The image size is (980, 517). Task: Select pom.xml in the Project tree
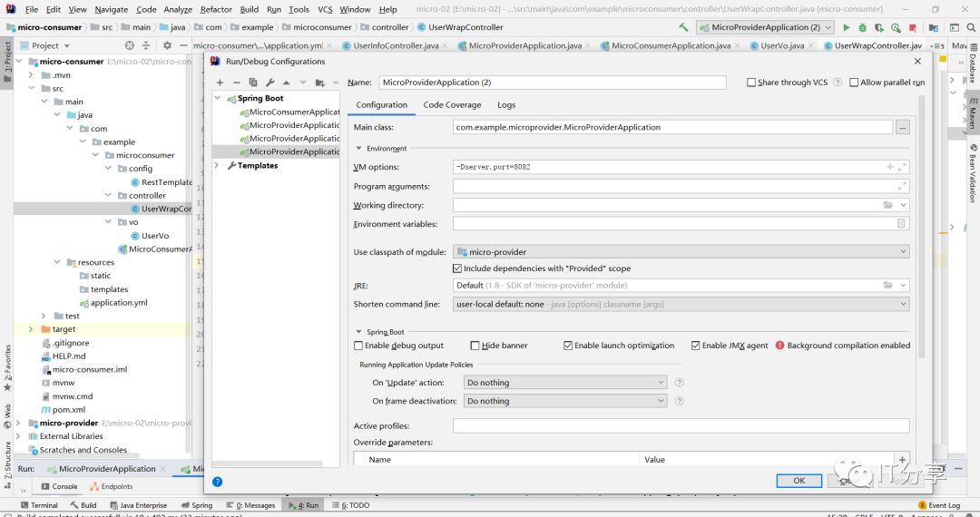click(64, 410)
